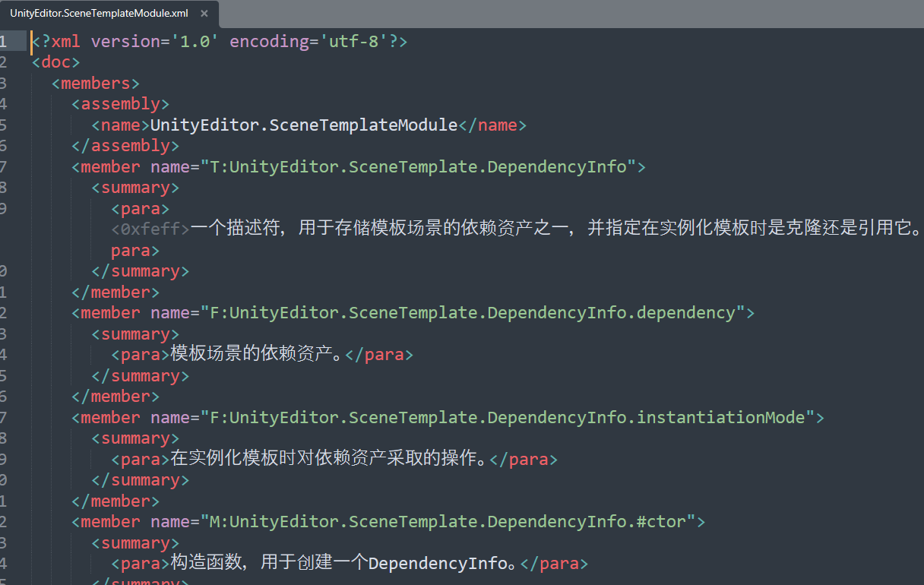
Task: Click the <summary> tag under the T:UnityEditor member
Action: [135, 188]
